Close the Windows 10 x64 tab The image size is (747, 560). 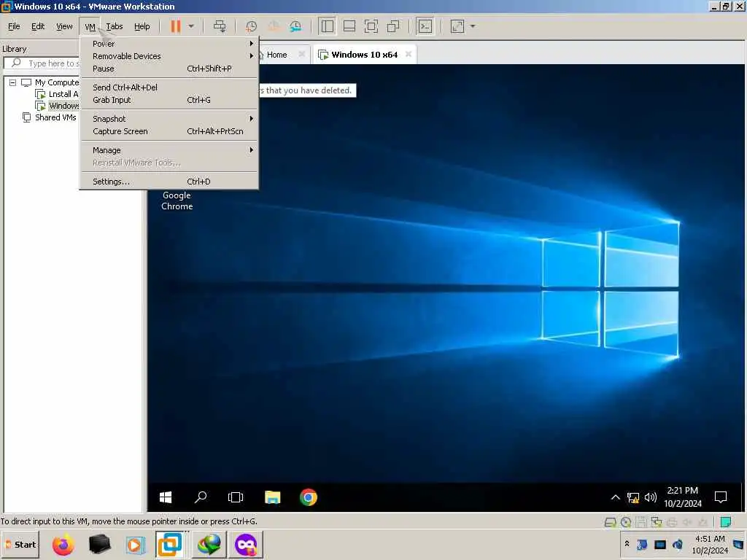pos(409,54)
